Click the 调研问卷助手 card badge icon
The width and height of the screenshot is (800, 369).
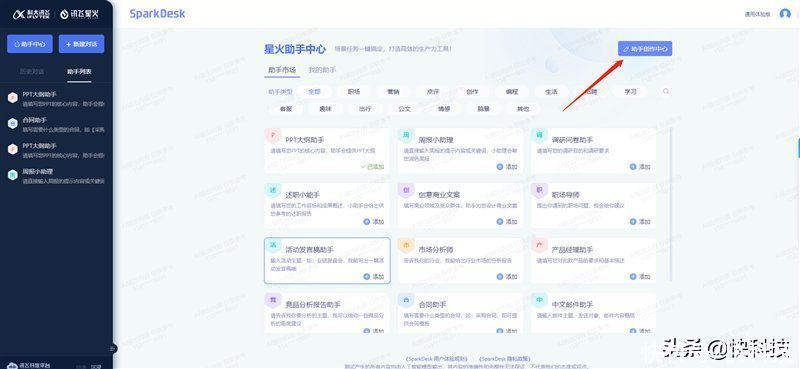click(539, 136)
